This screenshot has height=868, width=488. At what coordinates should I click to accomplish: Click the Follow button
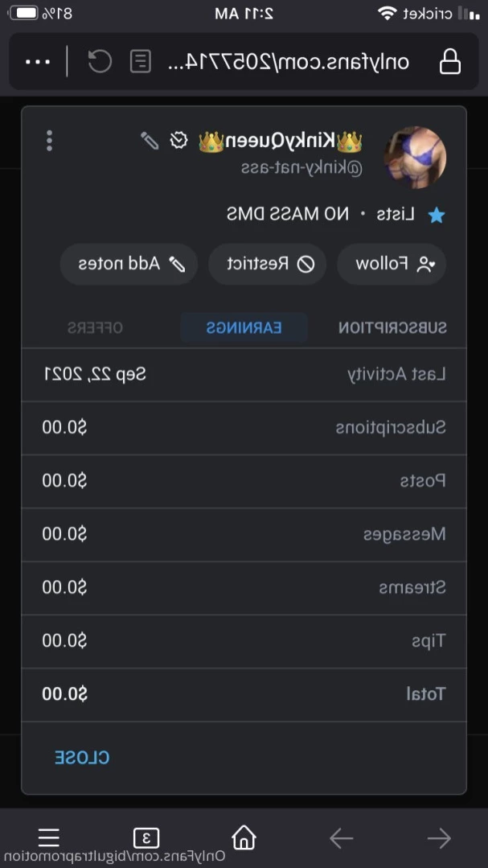[x=392, y=264]
